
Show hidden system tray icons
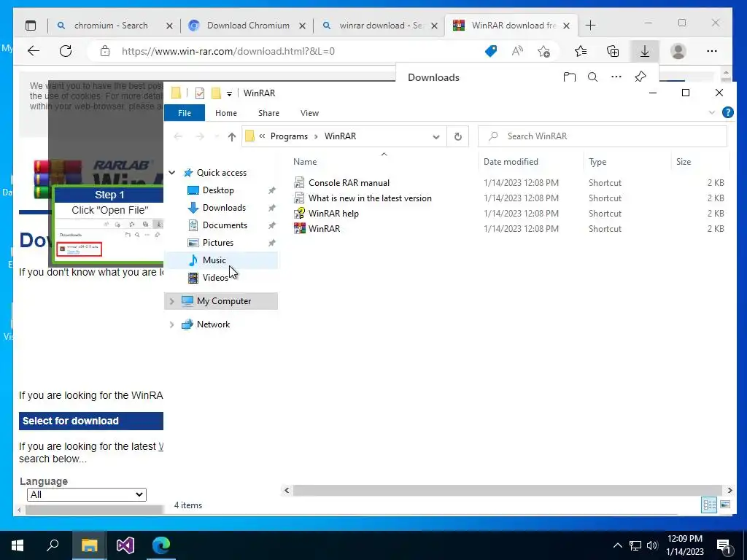[x=617, y=545]
